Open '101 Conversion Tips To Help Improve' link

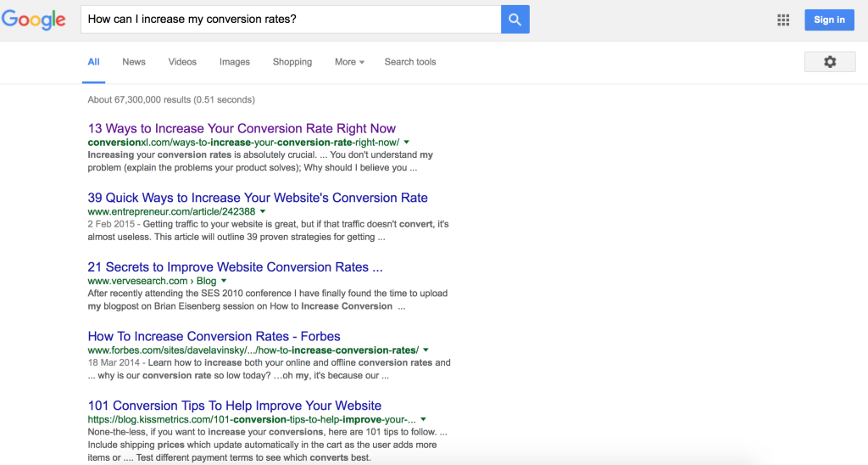coord(235,406)
